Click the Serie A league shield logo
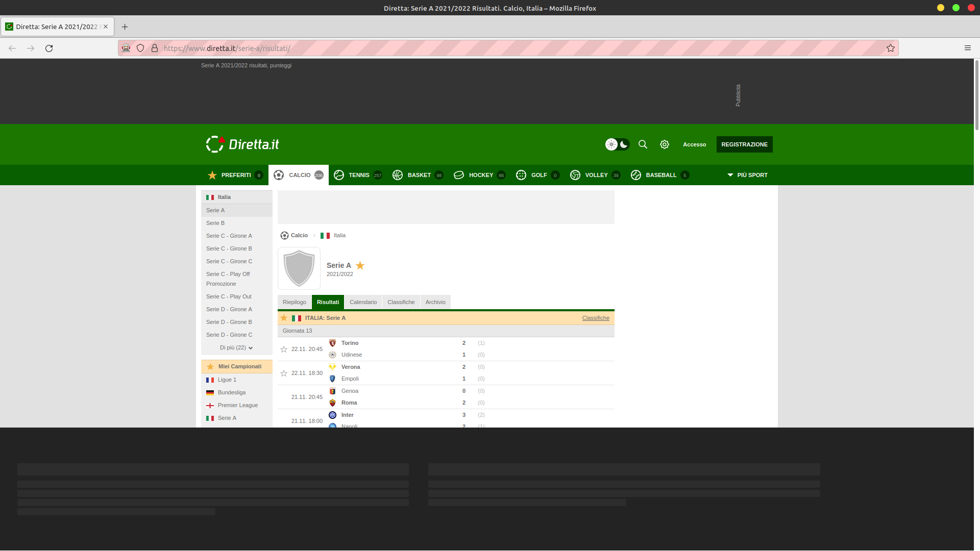Image resolution: width=980 pixels, height=551 pixels. pyautogui.click(x=299, y=268)
